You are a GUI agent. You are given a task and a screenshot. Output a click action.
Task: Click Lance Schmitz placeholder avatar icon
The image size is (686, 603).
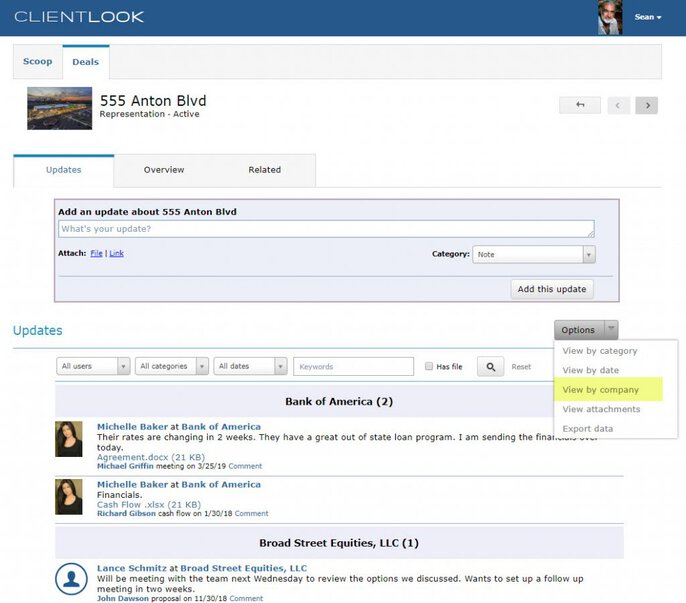[x=71, y=579]
